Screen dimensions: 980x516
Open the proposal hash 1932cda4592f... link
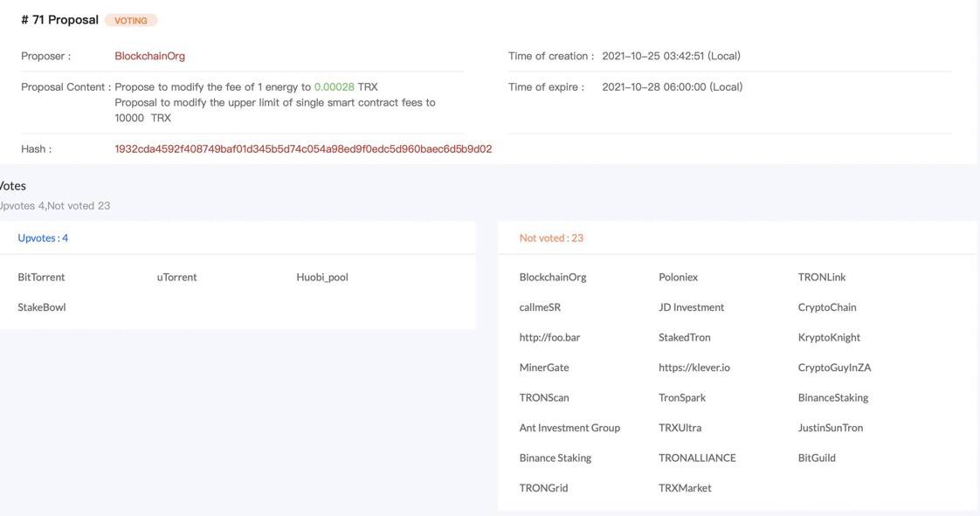[303, 149]
